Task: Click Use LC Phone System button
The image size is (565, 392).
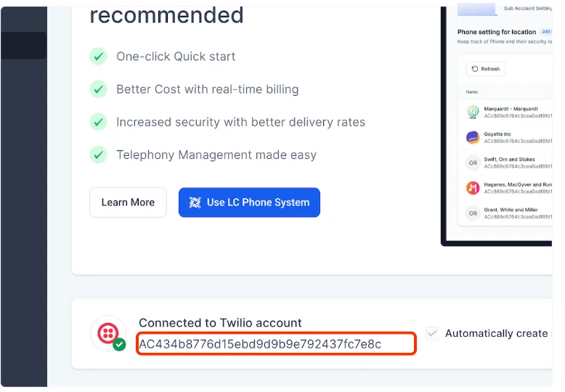Action: 249,203
